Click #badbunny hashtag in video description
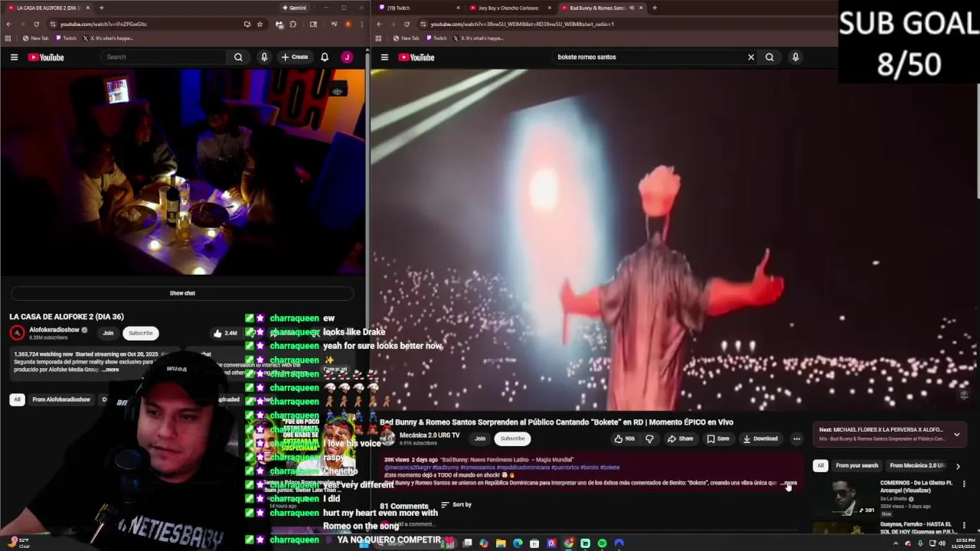 pos(446,468)
